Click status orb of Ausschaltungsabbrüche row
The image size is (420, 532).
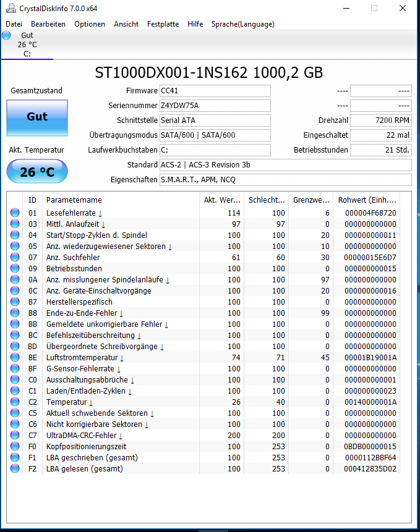[x=15, y=379]
